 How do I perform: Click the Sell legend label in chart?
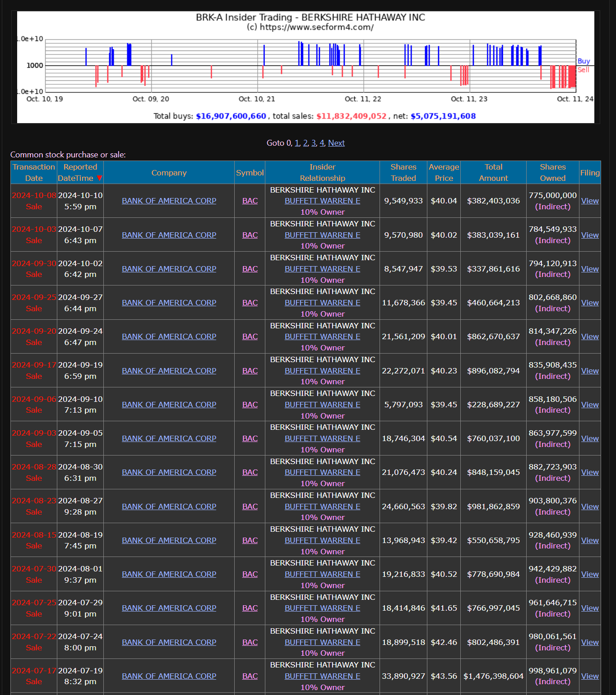coord(584,69)
